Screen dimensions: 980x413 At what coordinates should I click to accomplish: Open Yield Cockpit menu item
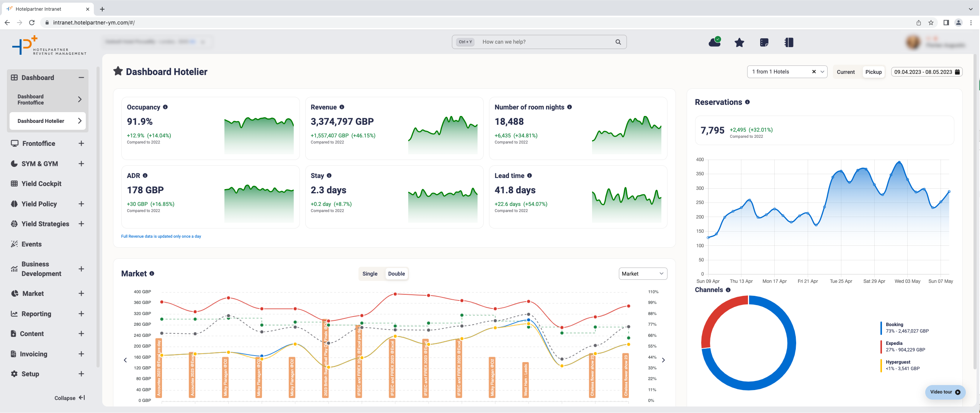[41, 184]
